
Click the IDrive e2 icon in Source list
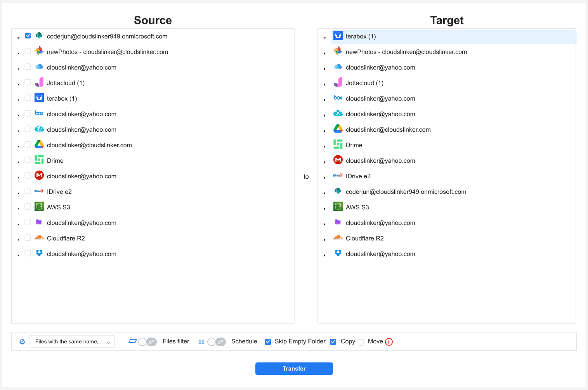pyautogui.click(x=39, y=191)
